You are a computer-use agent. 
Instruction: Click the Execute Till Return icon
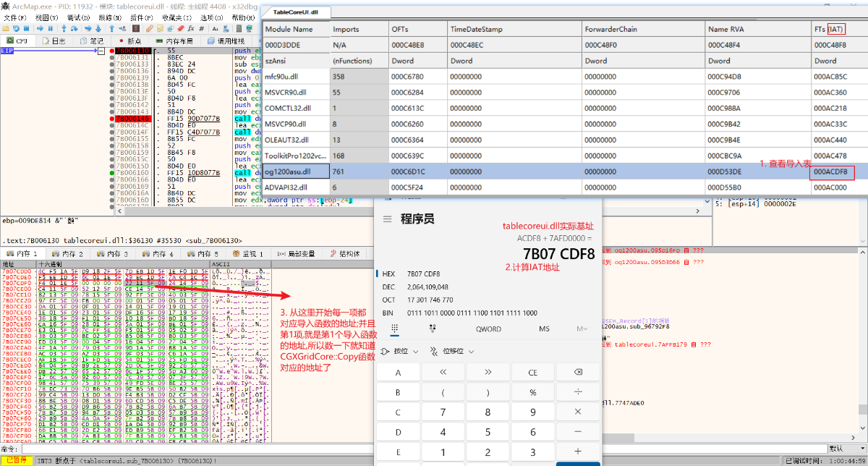tap(111, 29)
